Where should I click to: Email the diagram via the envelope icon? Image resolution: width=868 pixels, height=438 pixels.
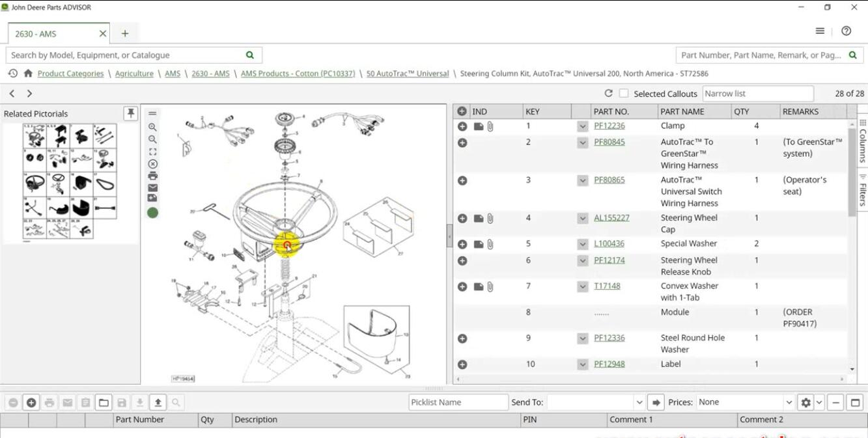click(152, 187)
